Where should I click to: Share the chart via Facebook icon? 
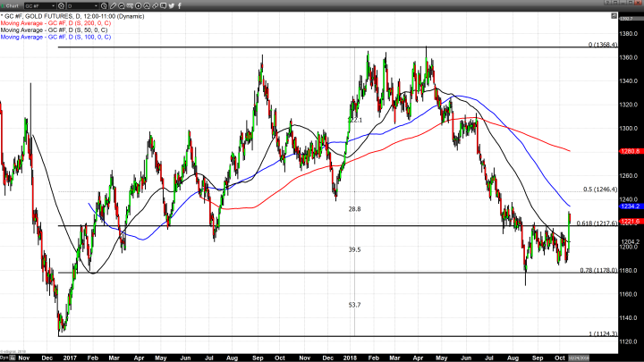coord(180,5)
